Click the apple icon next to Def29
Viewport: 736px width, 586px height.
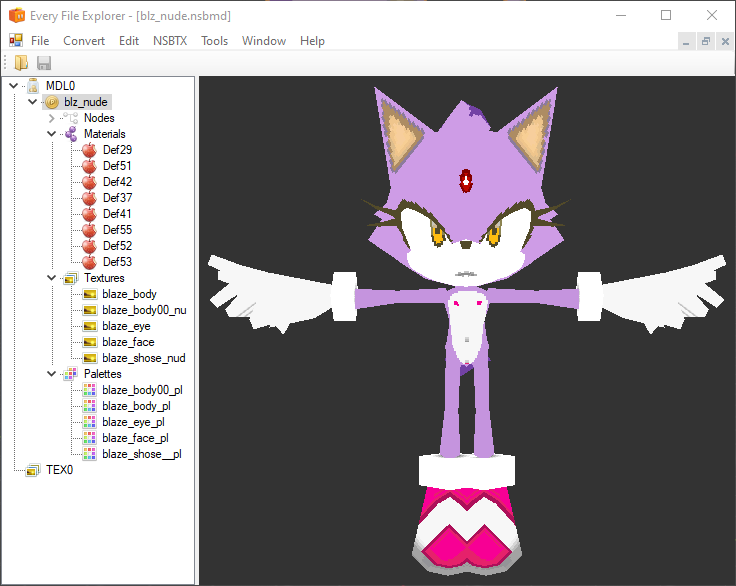click(x=89, y=150)
